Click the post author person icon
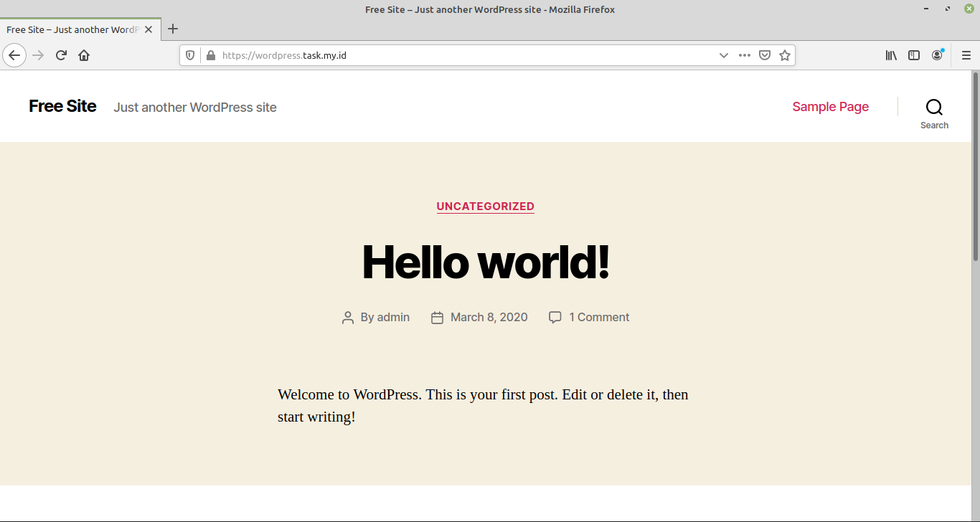This screenshot has width=980, height=522. pyautogui.click(x=348, y=318)
